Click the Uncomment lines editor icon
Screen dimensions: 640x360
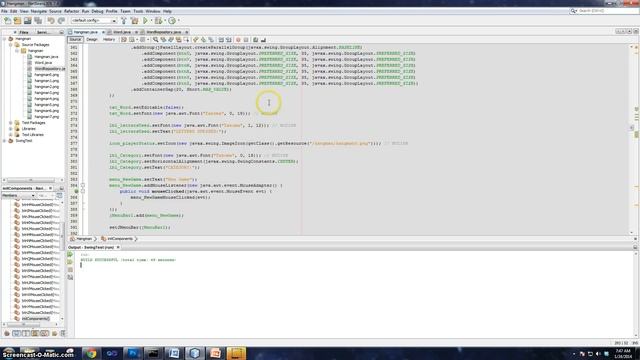[x=263, y=40]
